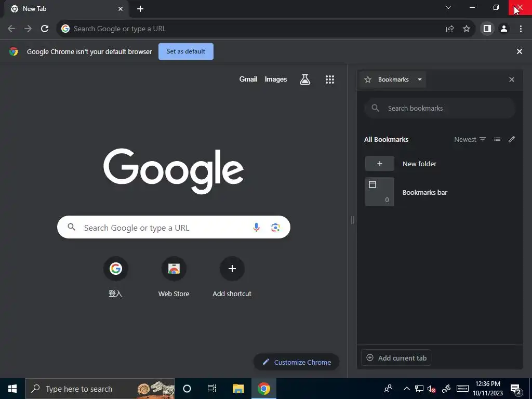The image size is (532, 399).
Task: Click the Google search box
Action: tap(174, 227)
